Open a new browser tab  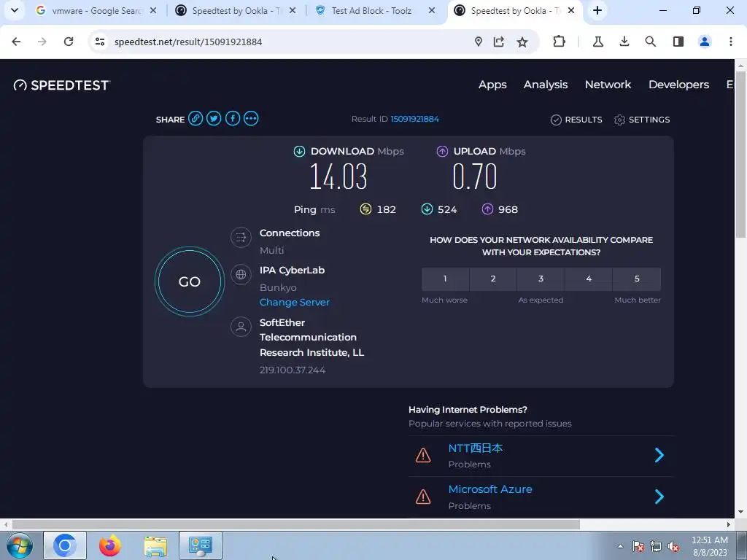pyautogui.click(x=597, y=10)
